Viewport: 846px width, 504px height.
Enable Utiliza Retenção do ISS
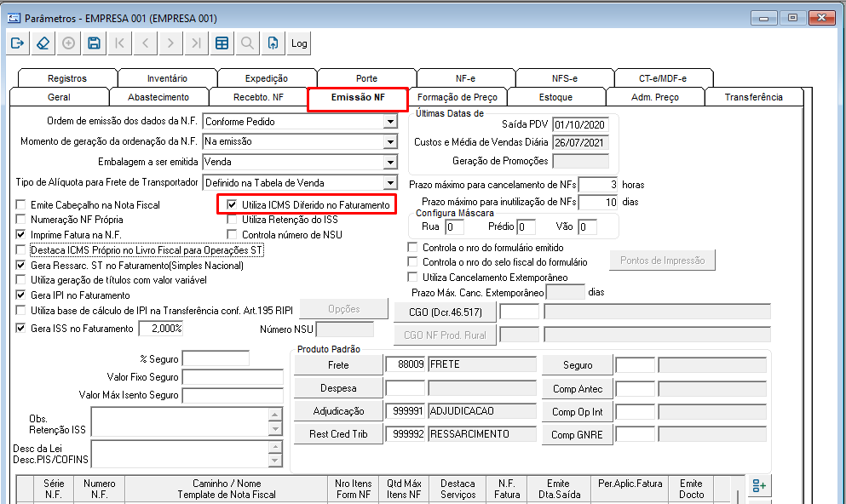(x=232, y=220)
